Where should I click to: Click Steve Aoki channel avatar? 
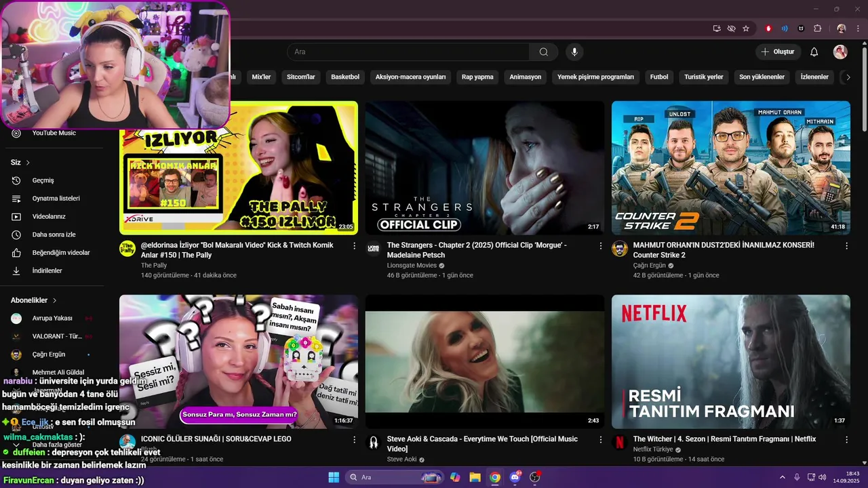click(x=374, y=443)
